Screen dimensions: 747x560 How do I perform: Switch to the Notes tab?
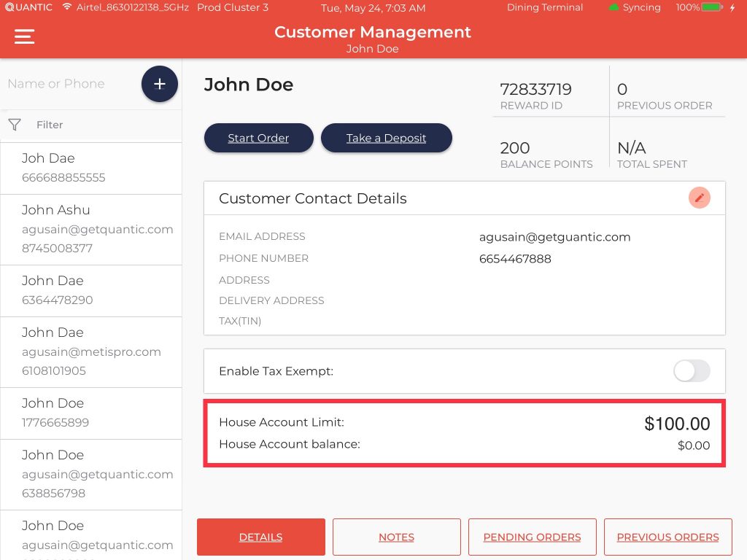pos(396,537)
